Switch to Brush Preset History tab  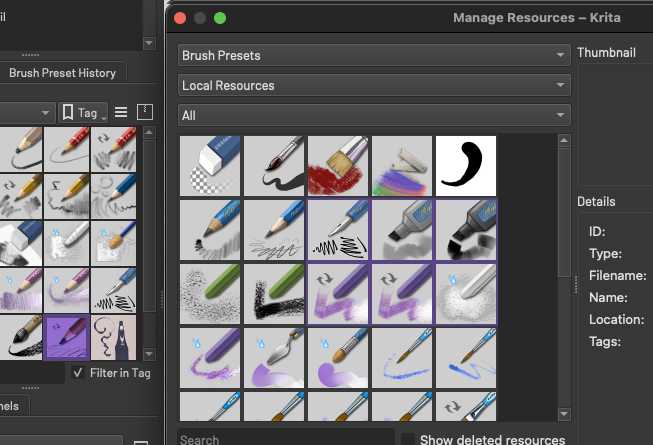pos(62,73)
